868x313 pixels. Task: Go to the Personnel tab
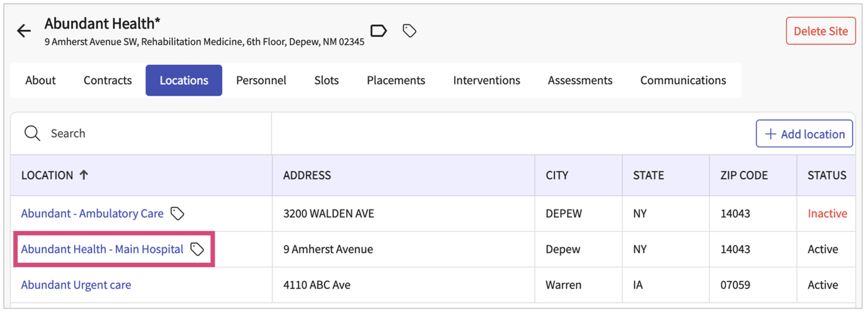[261, 80]
